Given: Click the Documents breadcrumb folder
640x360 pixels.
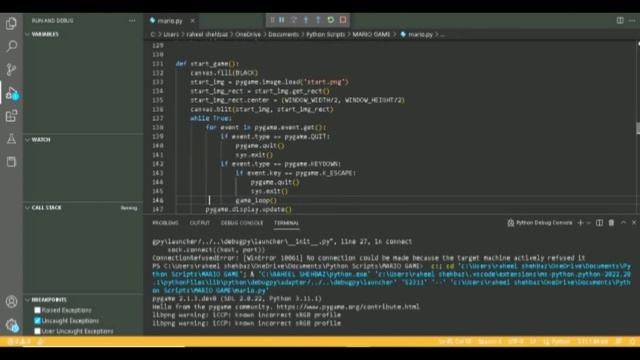Looking at the screenshot, I should (x=283, y=35).
